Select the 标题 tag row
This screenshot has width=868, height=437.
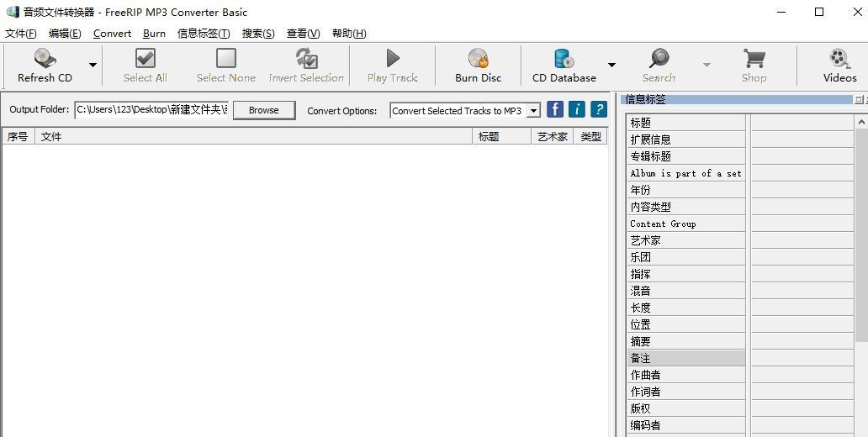686,123
